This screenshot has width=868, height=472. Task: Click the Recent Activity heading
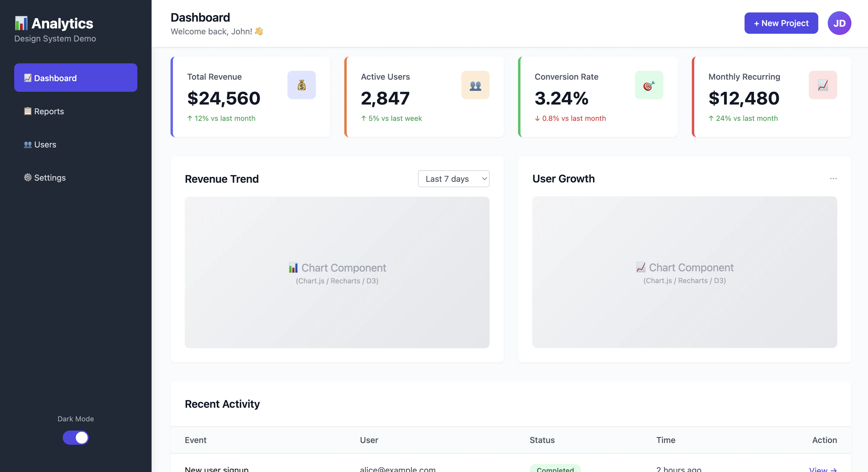click(x=222, y=404)
